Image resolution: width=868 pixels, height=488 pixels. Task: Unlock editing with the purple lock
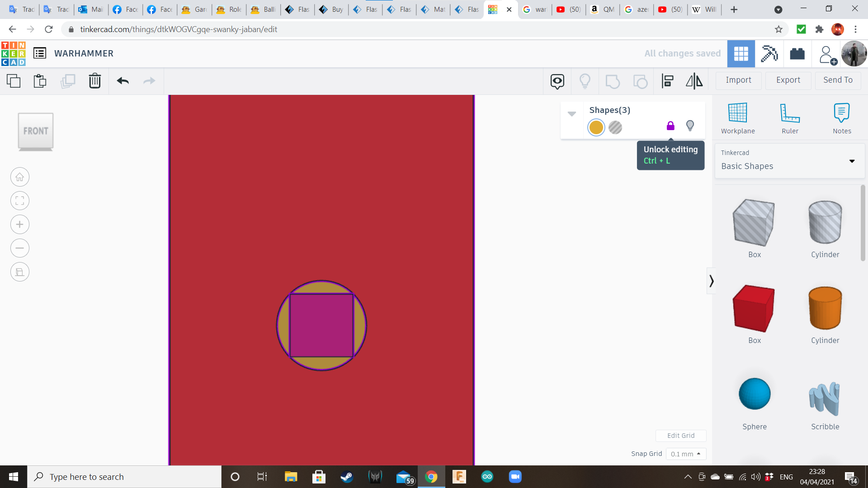click(x=670, y=126)
